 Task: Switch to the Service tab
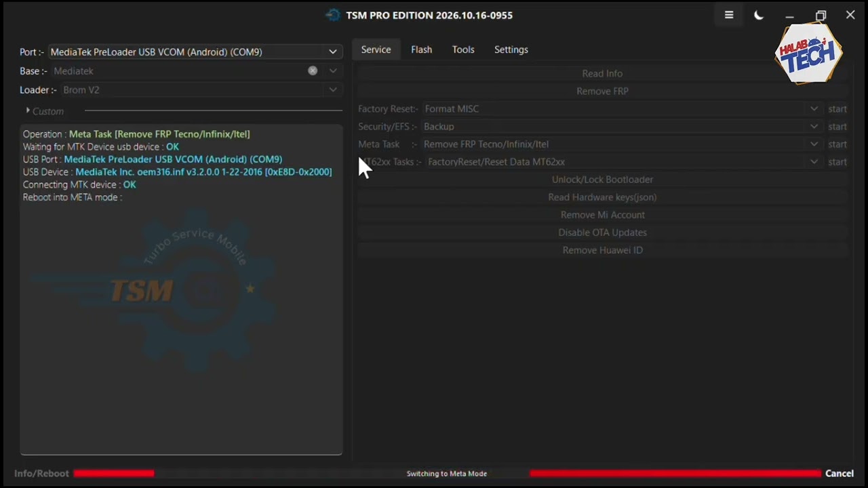point(376,49)
